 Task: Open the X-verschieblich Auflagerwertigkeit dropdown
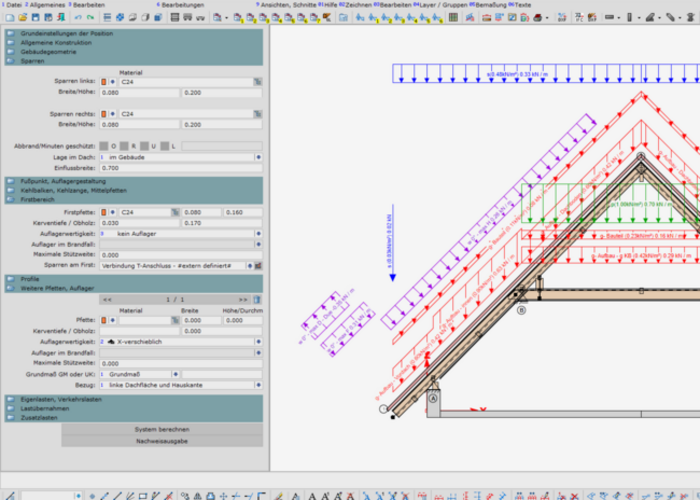pos(258,342)
